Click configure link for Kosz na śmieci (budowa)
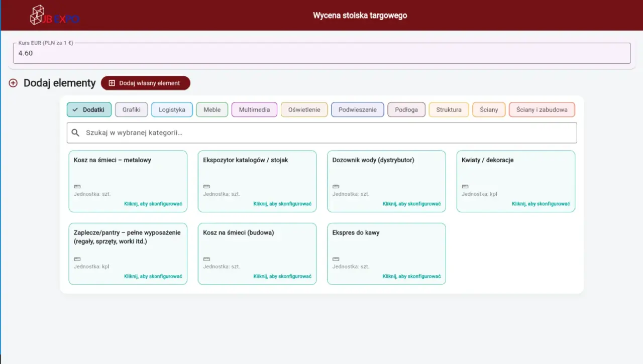The image size is (643, 364). [x=282, y=277]
